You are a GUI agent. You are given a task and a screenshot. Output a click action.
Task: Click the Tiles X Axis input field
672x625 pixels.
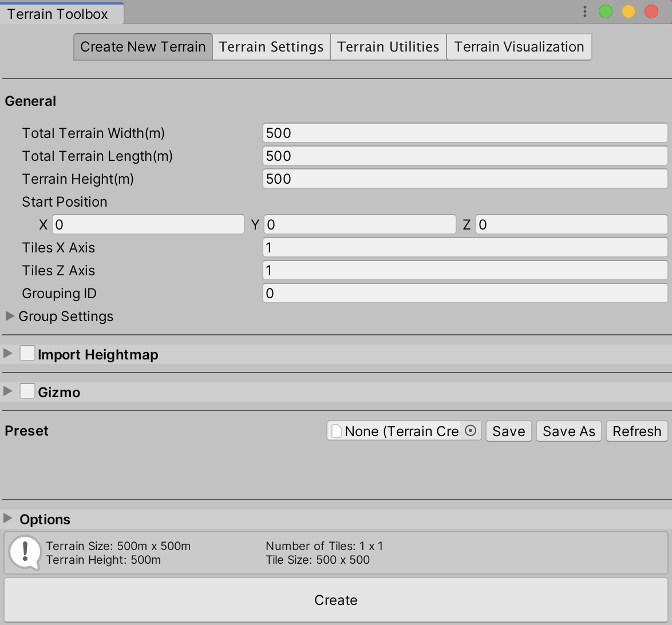465,247
